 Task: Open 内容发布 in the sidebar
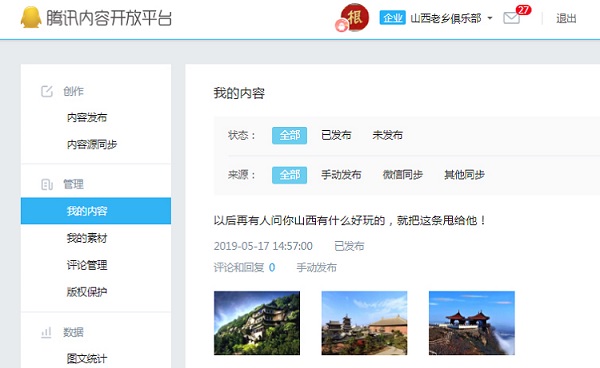(x=87, y=117)
